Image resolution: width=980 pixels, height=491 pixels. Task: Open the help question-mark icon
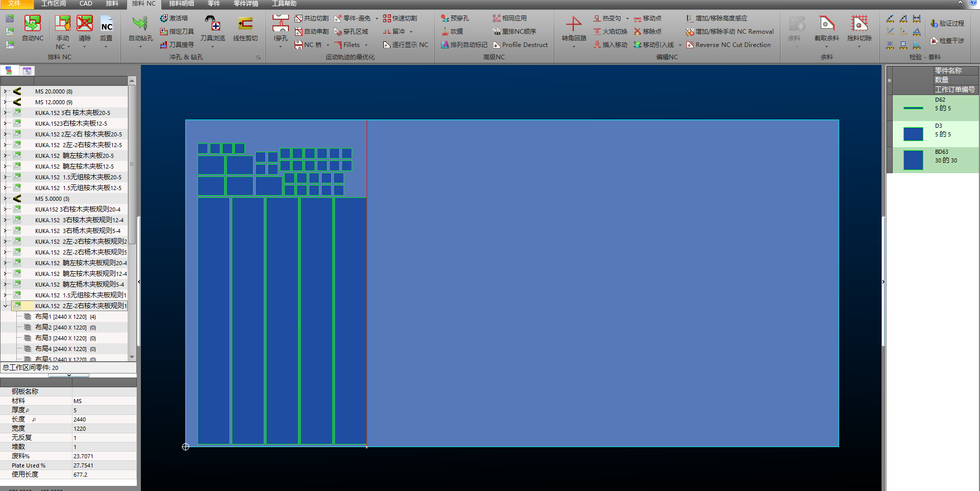[973, 3]
